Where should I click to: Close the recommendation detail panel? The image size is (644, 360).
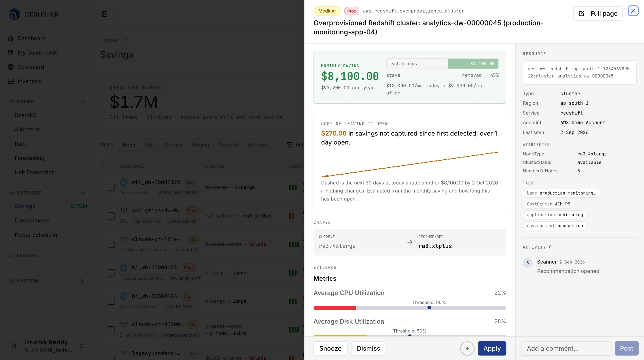point(633,11)
